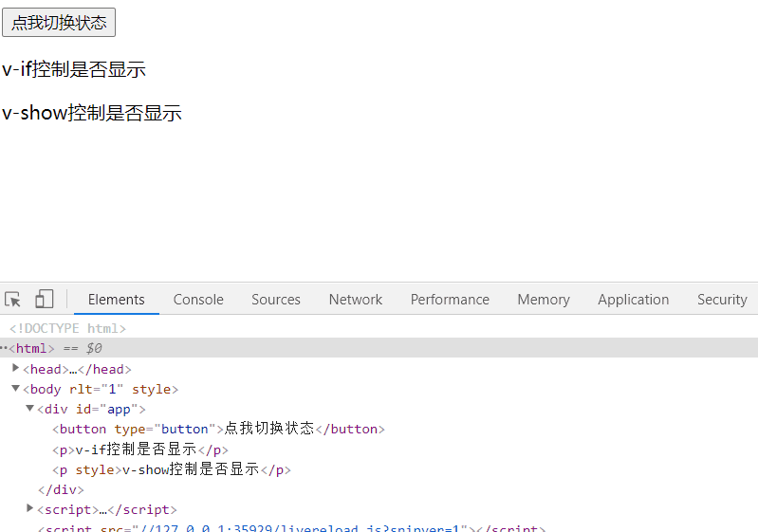758x532 pixels.
Task: Switch to the Network tab
Action: (356, 300)
